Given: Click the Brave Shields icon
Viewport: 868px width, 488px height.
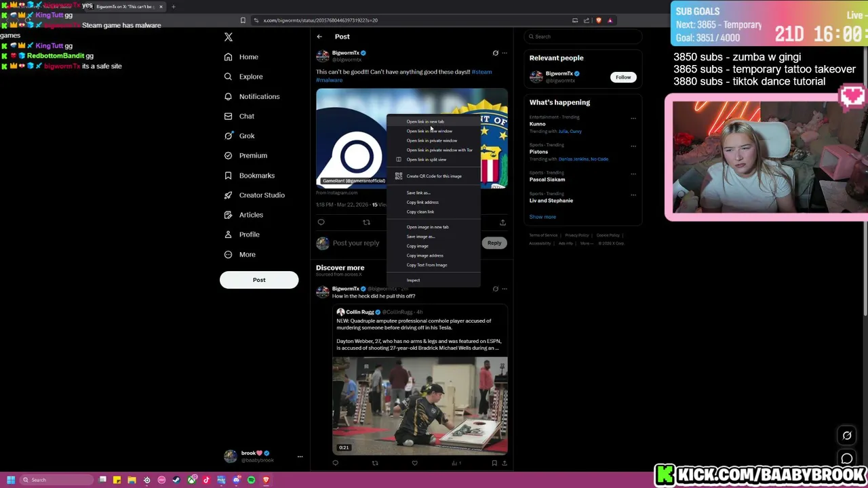Looking at the screenshot, I should (598, 20).
